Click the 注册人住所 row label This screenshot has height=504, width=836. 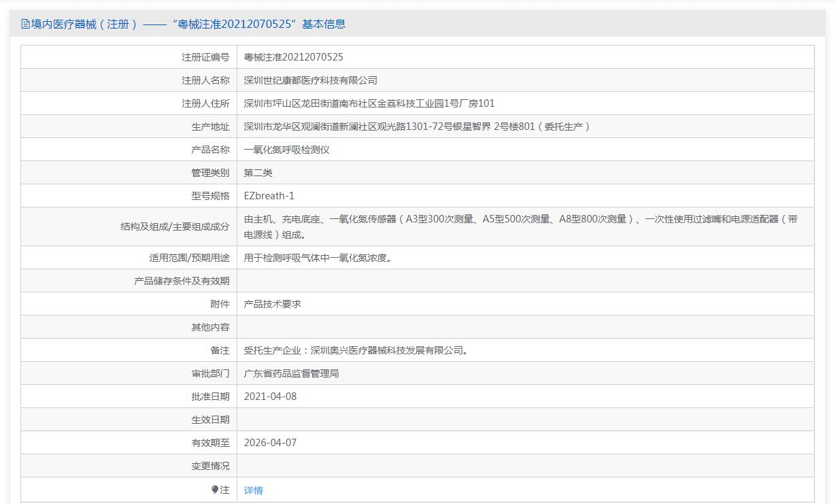[205, 103]
